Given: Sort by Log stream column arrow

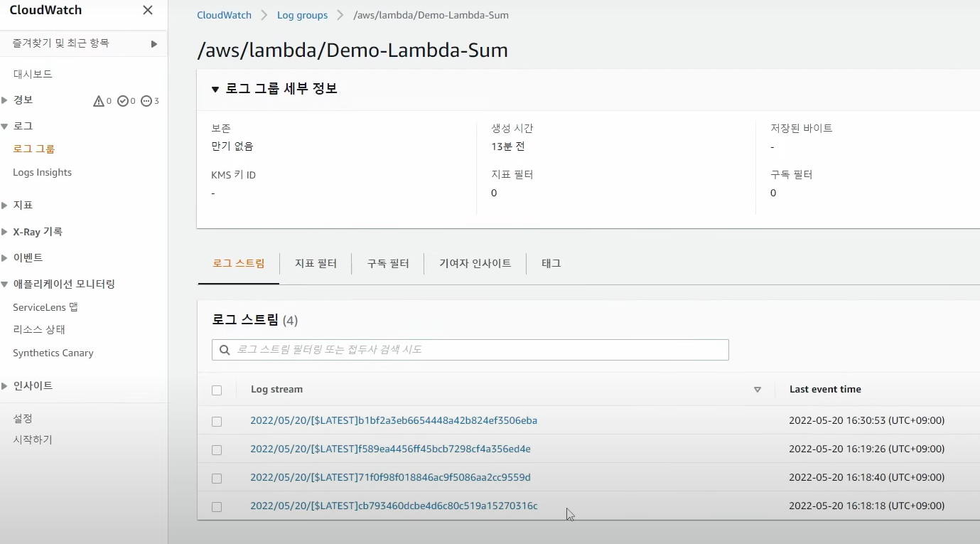Looking at the screenshot, I should pyautogui.click(x=758, y=390).
